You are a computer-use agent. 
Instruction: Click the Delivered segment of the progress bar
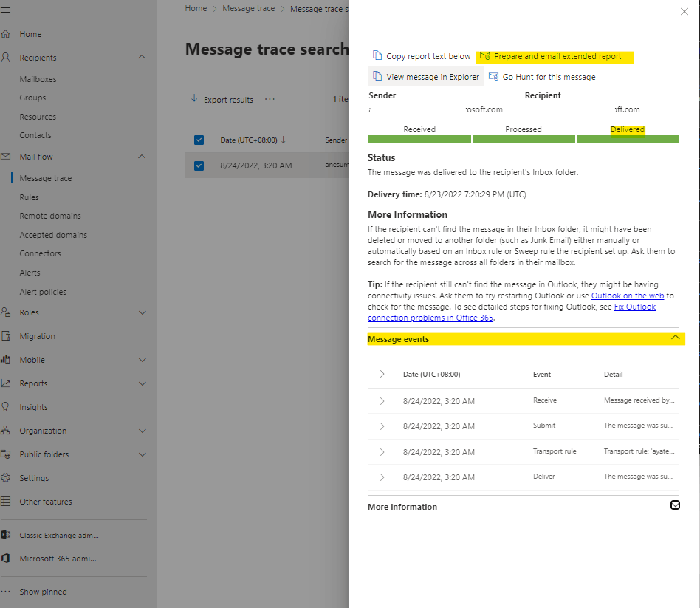click(628, 138)
